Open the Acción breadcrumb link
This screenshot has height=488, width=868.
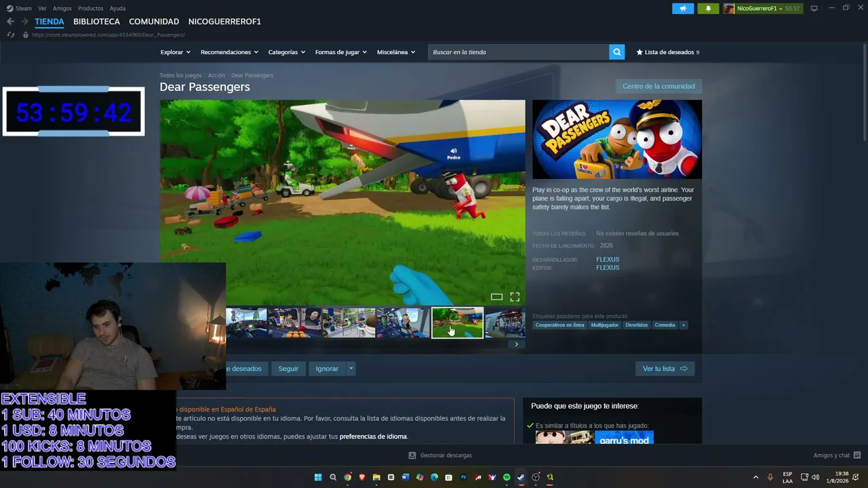(x=216, y=75)
